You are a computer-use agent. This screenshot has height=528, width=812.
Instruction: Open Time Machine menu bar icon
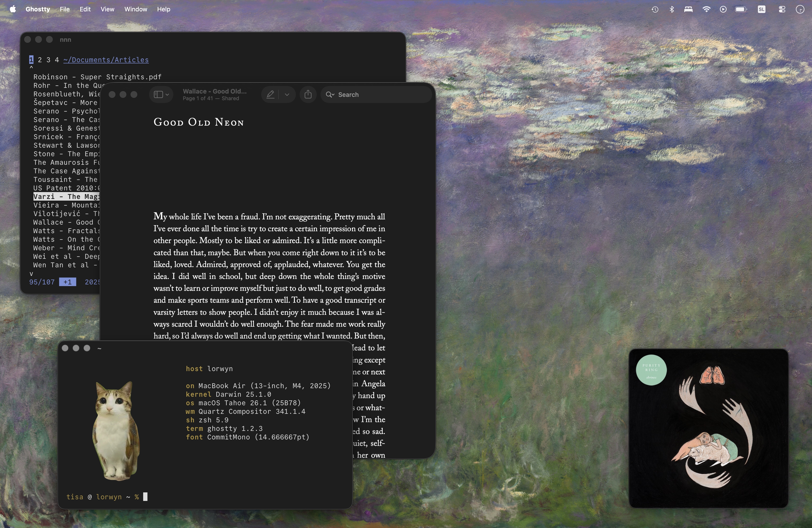coord(655,9)
